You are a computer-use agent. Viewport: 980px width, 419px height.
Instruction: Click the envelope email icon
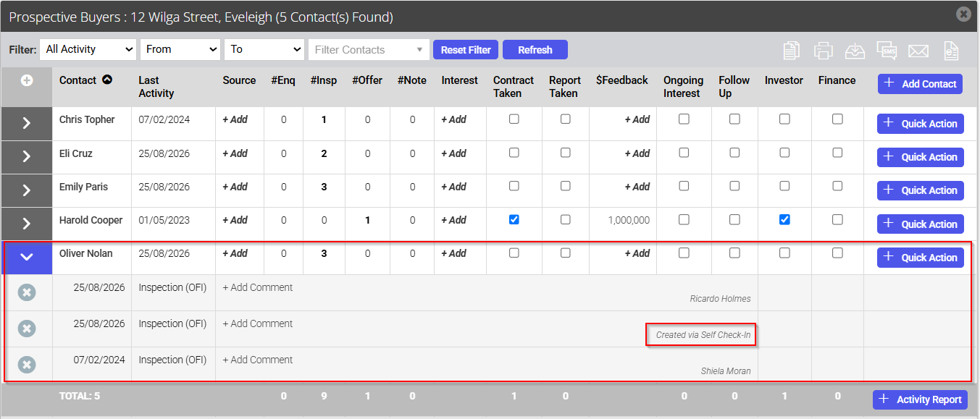(918, 50)
